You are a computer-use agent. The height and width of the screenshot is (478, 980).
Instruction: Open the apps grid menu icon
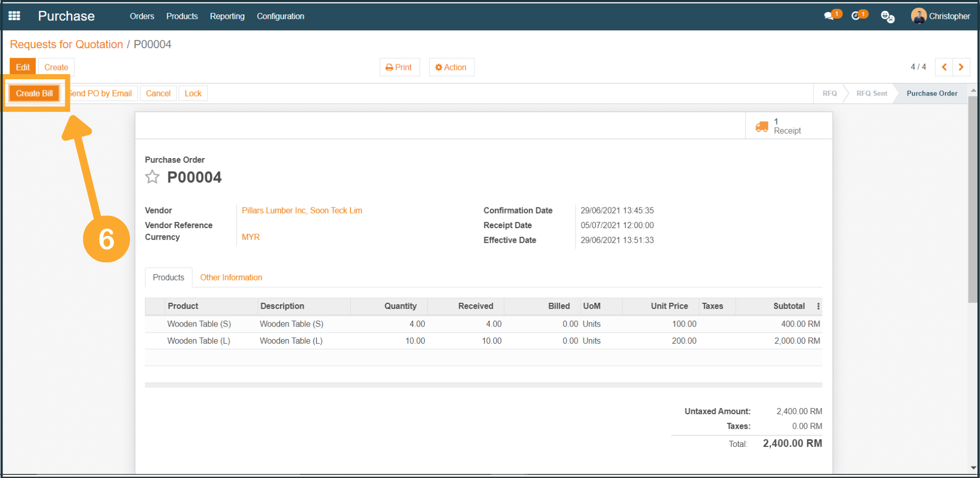coord(15,16)
